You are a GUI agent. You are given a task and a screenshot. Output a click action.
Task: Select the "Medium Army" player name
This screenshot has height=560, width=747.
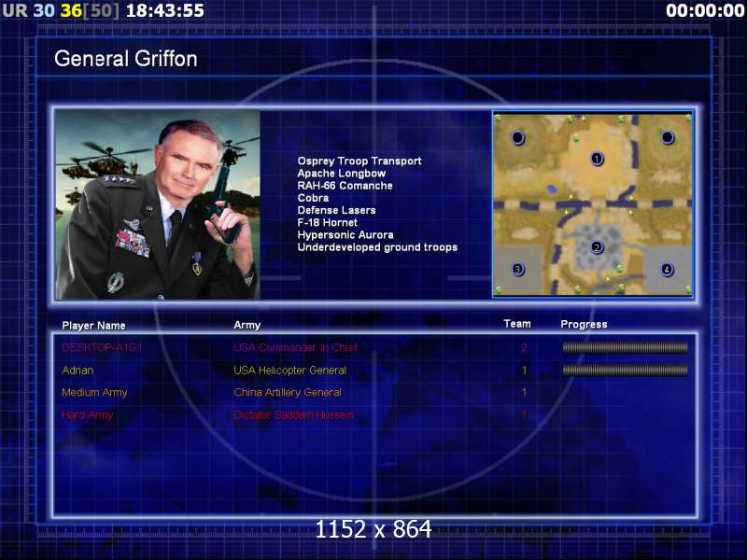point(94,392)
